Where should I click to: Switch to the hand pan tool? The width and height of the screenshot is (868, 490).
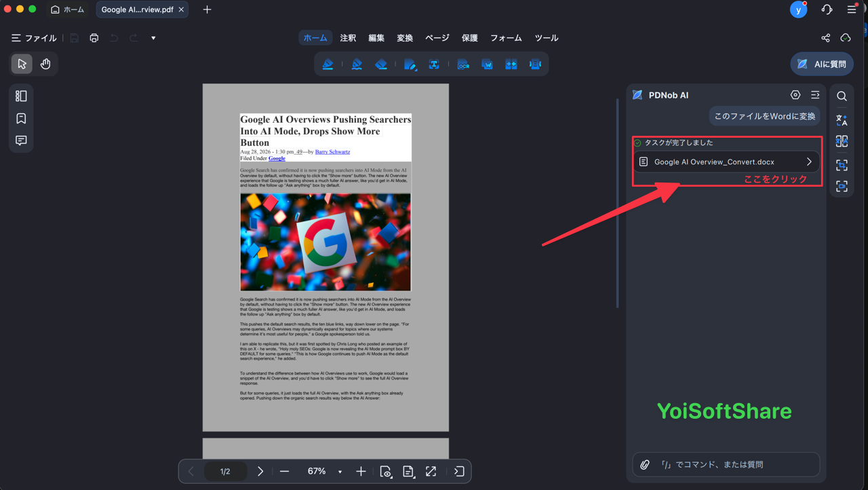[x=45, y=64]
